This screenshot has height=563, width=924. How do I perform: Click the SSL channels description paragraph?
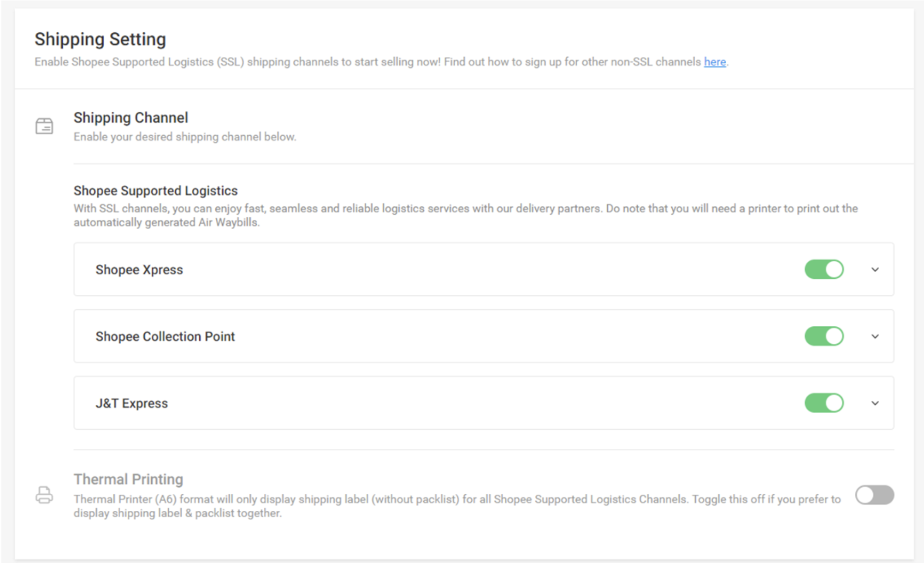[x=466, y=216]
